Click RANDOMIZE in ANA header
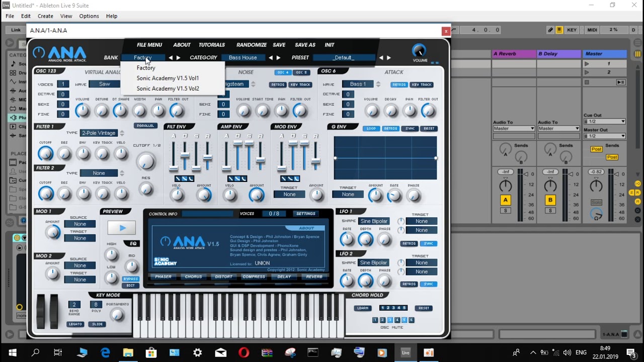 [252, 45]
